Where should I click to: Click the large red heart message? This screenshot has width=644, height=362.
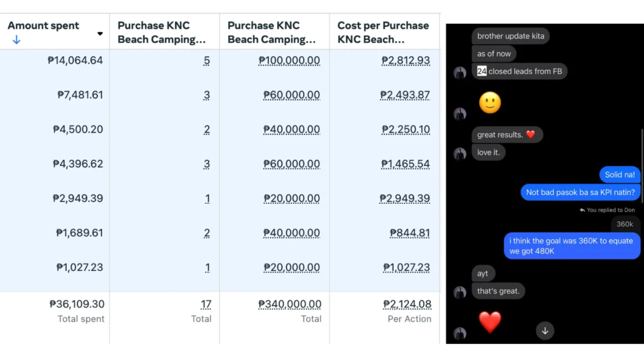click(x=490, y=322)
